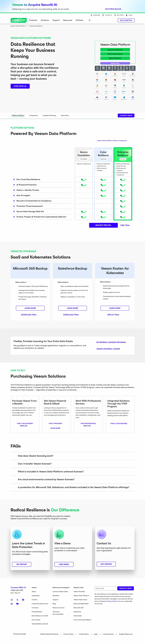Open Veeam's LinkedIn via footer icon
Viewport: 145px width, 644px height.
click(11, 604)
